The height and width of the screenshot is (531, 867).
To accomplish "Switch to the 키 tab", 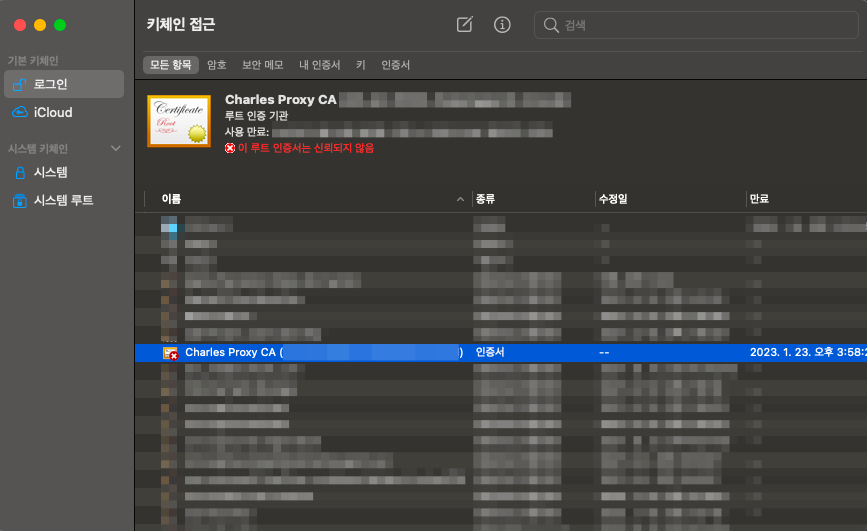I will tap(361, 65).
